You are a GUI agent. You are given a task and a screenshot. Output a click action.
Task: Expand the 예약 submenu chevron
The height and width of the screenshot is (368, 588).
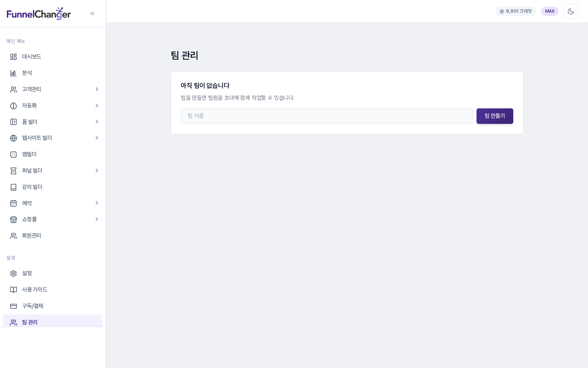[x=97, y=203]
